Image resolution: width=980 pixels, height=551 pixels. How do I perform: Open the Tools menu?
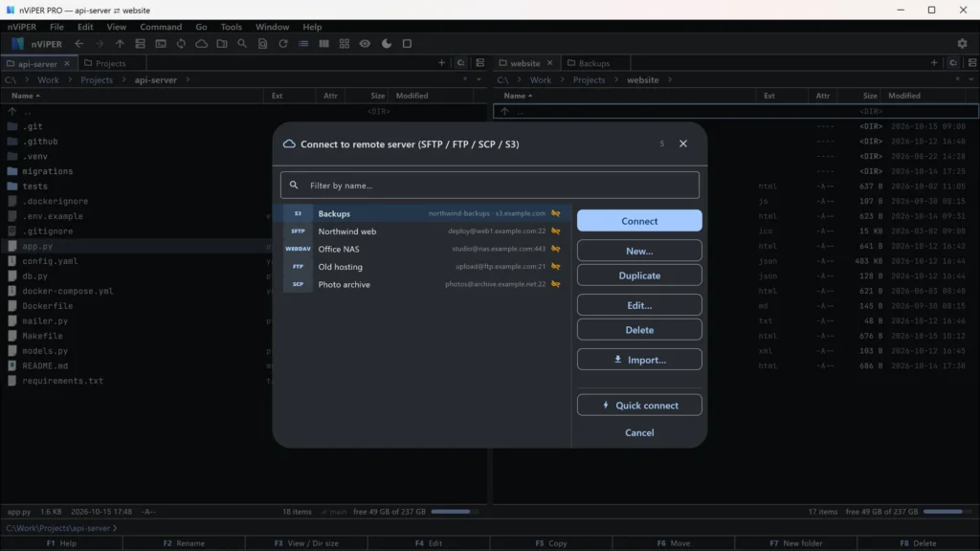(x=232, y=27)
